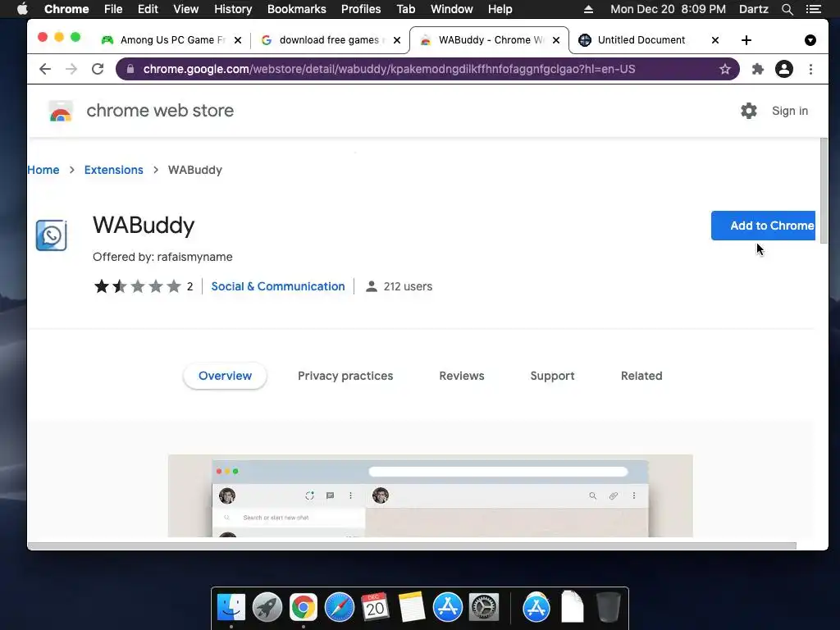Select the Overview tab
This screenshot has height=630, width=840.
(225, 376)
